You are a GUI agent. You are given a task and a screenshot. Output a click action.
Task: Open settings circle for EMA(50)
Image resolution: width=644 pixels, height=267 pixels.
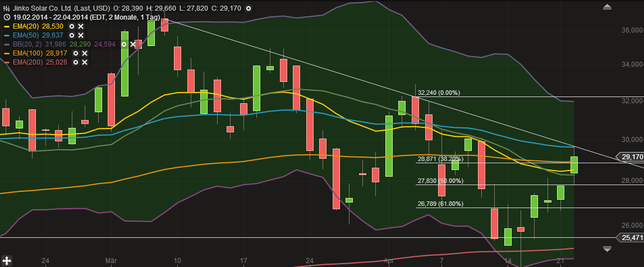71,35
